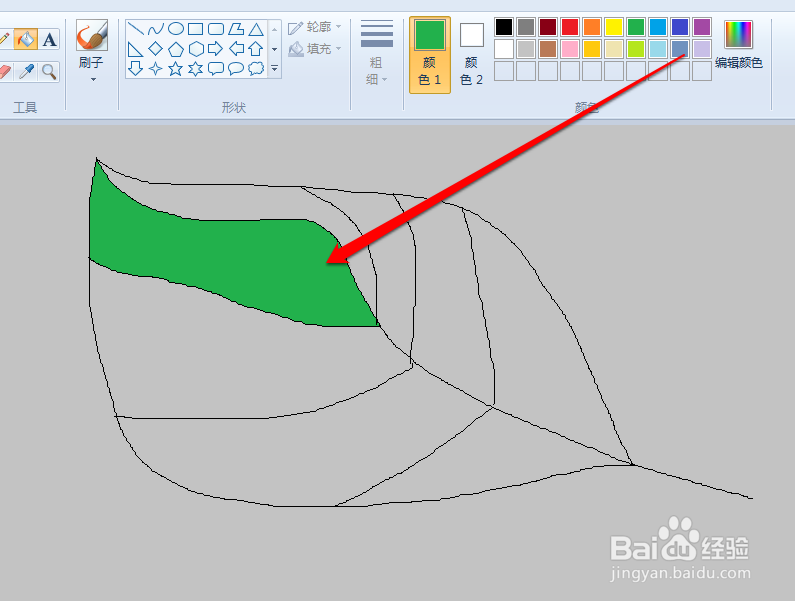Show next row of shapes gallery
The height and width of the screenshot is (601, 795).
click(274, 49)
